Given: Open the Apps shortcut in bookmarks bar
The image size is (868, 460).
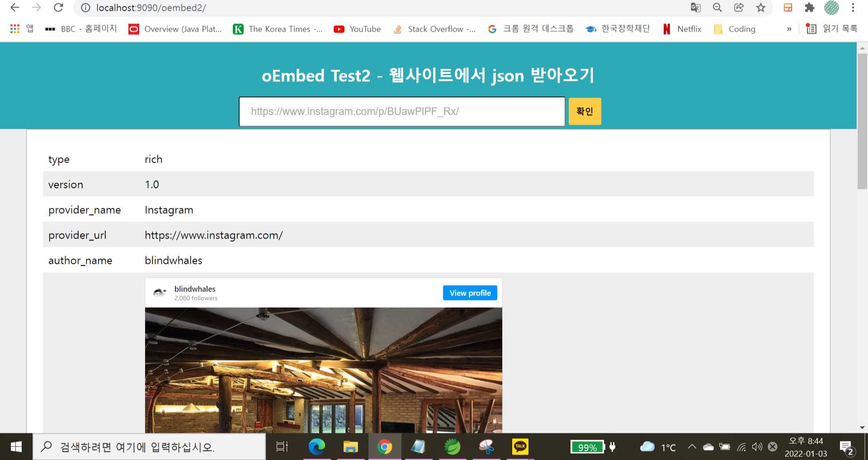Looking at the screenshot, I should click(x=22, y=29).
